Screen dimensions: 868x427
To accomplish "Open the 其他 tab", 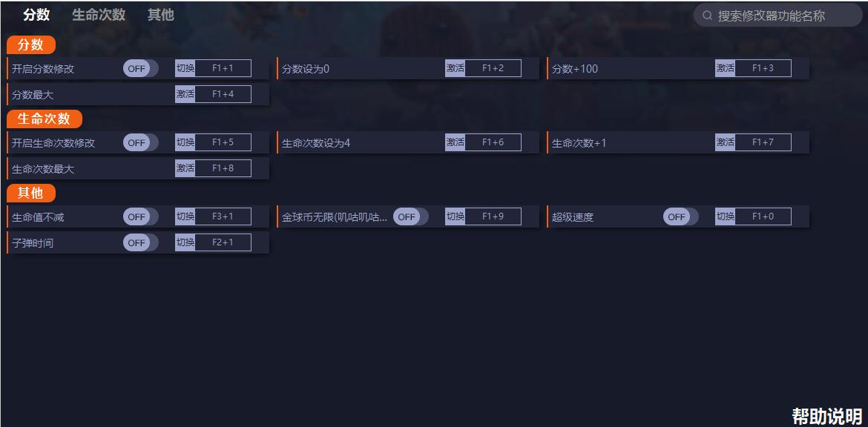I will pos(160,15).
